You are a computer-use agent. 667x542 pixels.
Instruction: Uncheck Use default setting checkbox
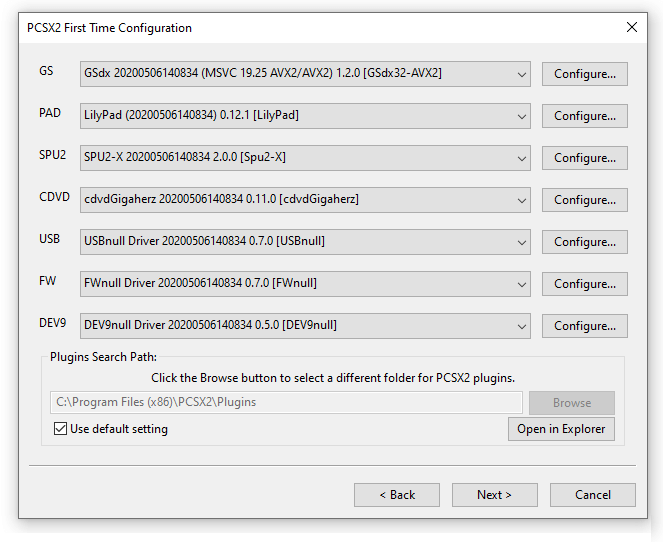coord(60,428)
